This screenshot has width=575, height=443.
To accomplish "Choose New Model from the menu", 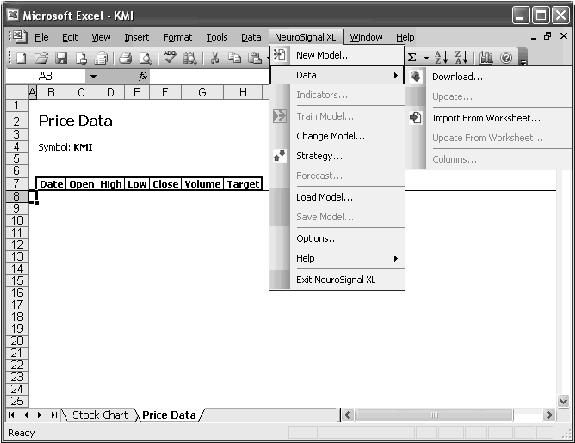I will [x=337, y=55].
